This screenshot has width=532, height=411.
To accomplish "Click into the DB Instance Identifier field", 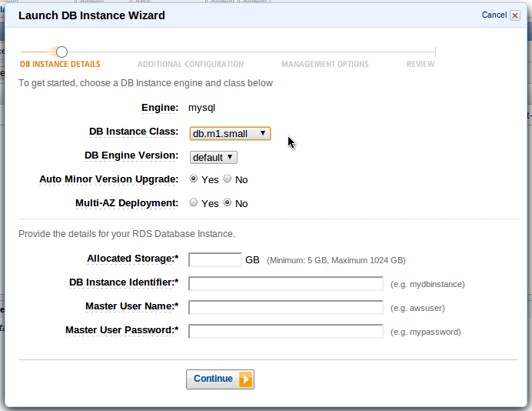I will (286, 284).
